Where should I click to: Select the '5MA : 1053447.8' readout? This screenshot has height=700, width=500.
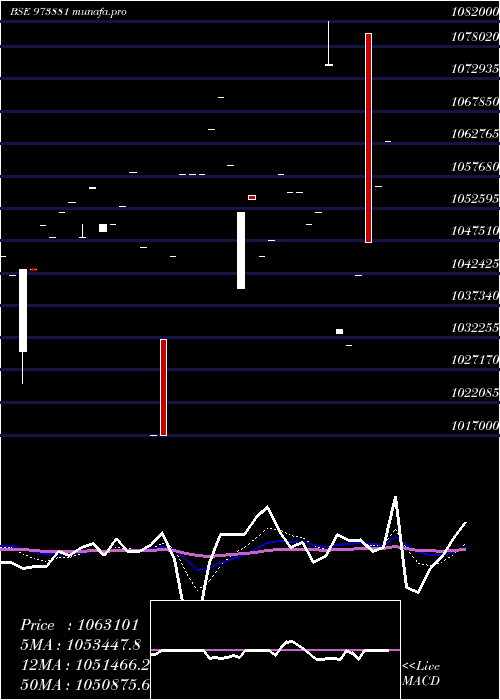pyautogui.click(x=81, y=645)
